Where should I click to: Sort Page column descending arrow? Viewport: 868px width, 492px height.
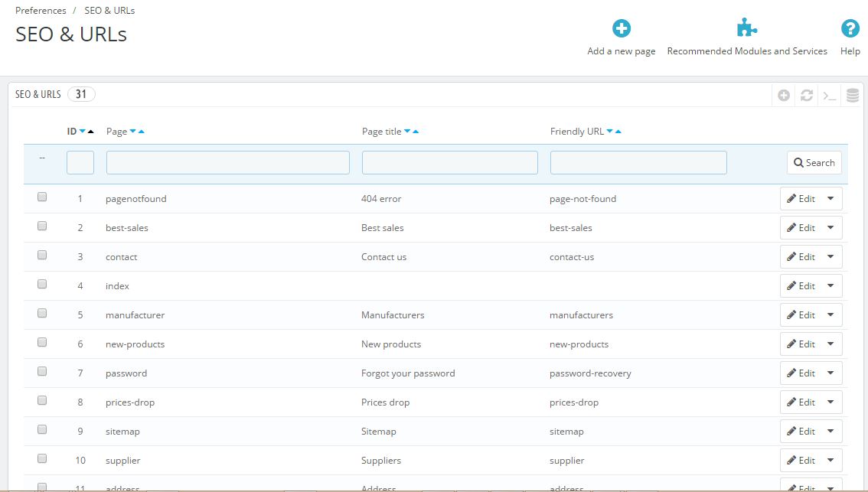tap(133, 131)
